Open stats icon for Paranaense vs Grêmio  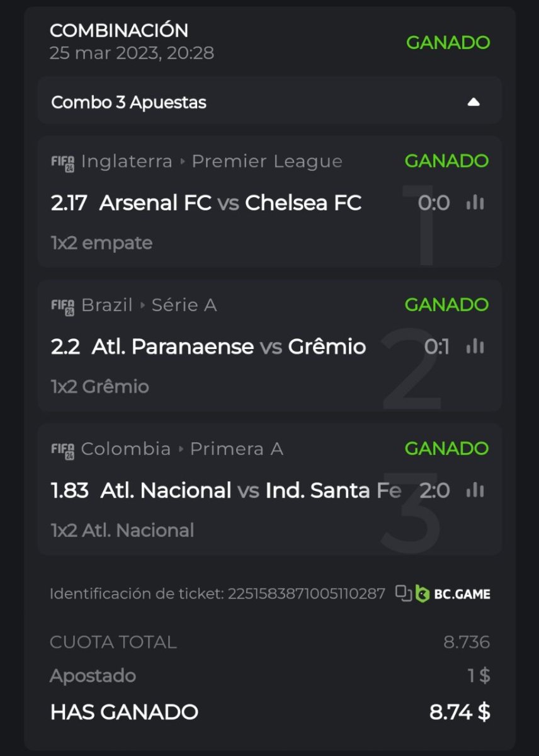pos(475,346)
